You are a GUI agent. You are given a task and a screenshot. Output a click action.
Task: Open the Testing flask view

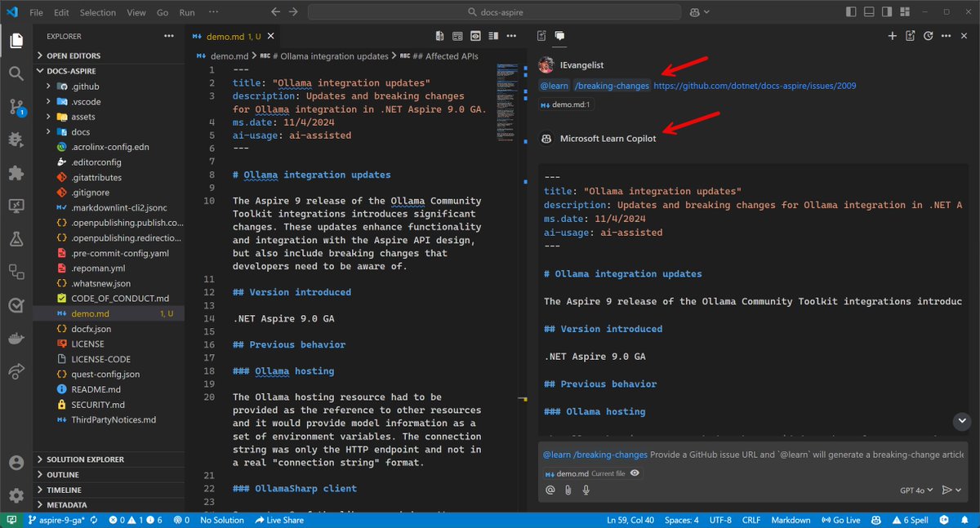[16, 239]
